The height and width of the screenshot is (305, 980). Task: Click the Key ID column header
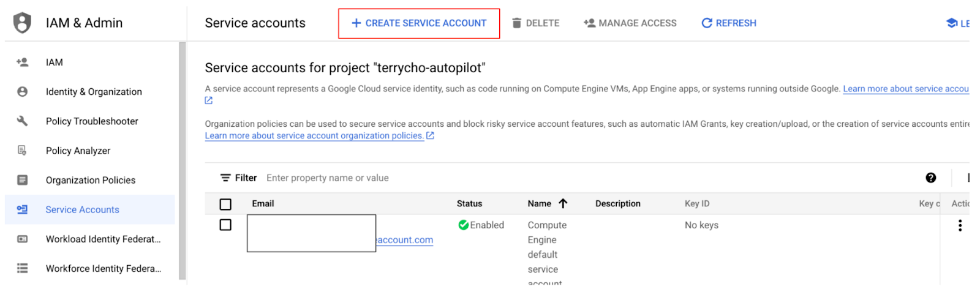697,203
